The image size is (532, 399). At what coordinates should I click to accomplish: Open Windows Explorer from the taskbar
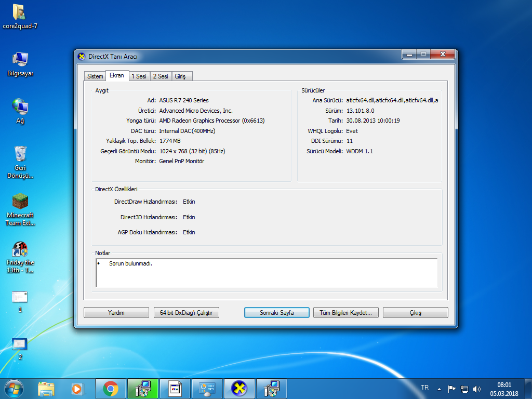point(46,389)
